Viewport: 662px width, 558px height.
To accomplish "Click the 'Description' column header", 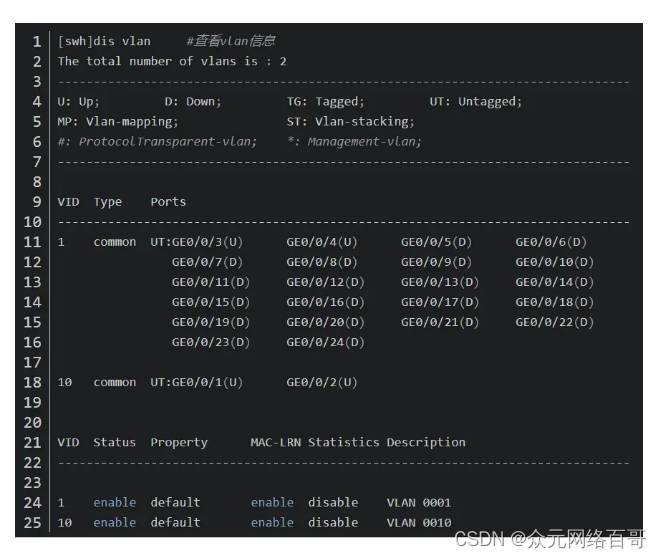I will point(426,443).
